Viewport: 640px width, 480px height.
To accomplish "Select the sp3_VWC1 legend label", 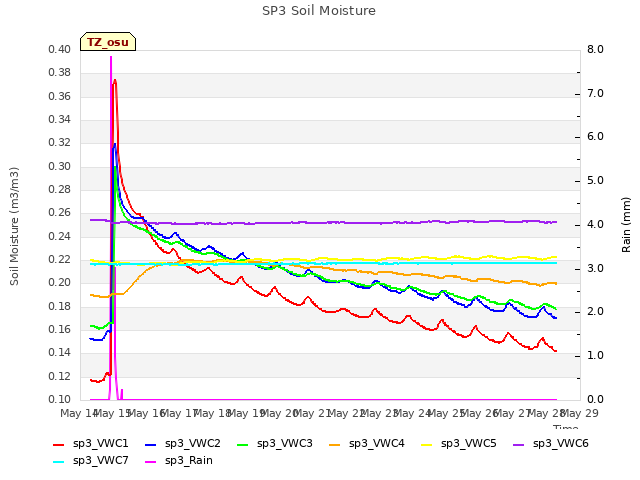I will click(100, 443).
